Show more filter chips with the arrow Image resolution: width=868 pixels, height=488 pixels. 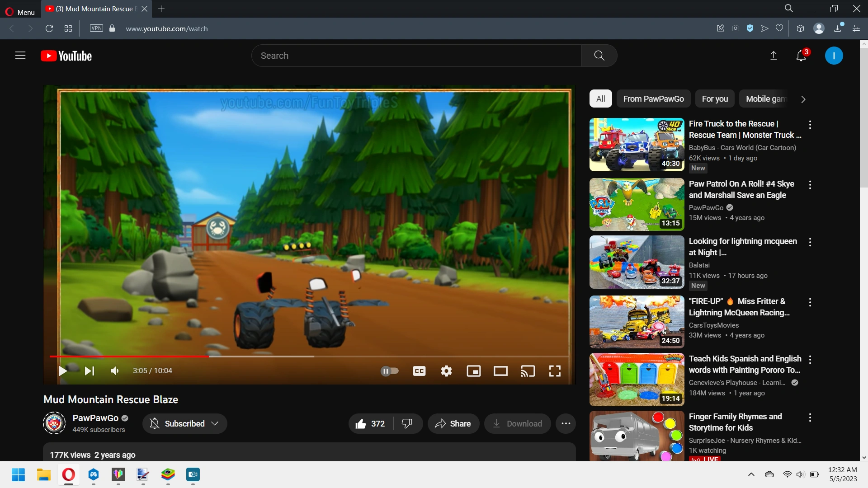[803, 99]
